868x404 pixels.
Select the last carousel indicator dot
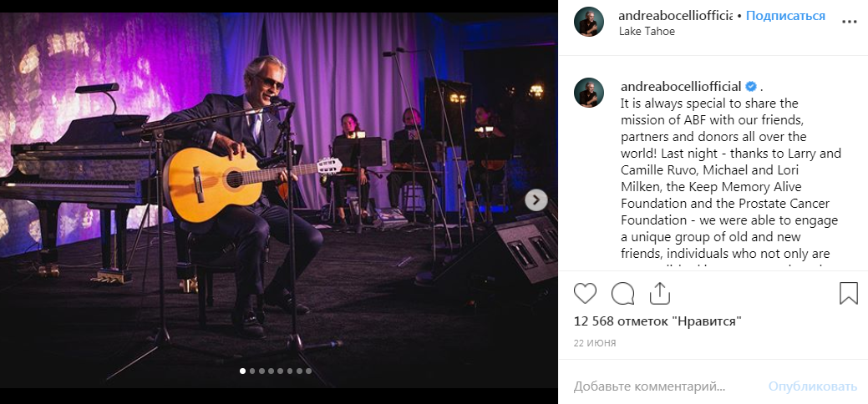point(308,371)
